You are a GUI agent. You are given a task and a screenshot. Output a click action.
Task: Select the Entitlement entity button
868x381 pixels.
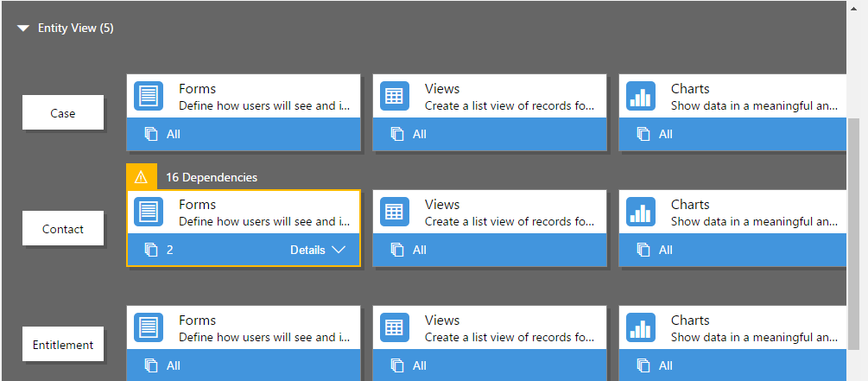(x=63, y=345)
